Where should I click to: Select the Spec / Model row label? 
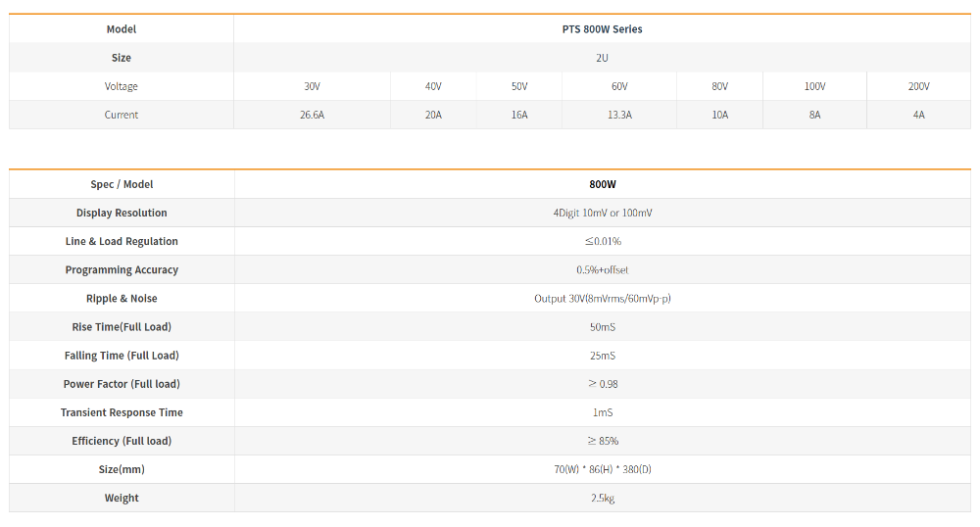click(122, 184)
